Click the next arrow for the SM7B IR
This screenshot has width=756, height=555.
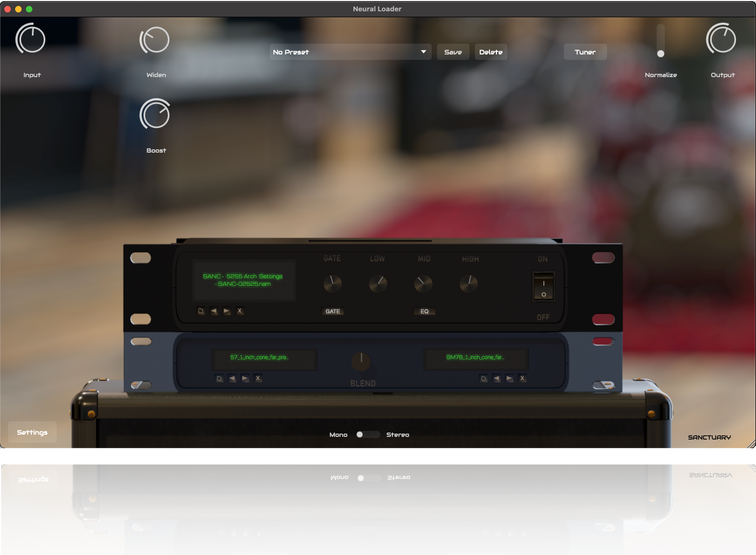tap(509, 378)
